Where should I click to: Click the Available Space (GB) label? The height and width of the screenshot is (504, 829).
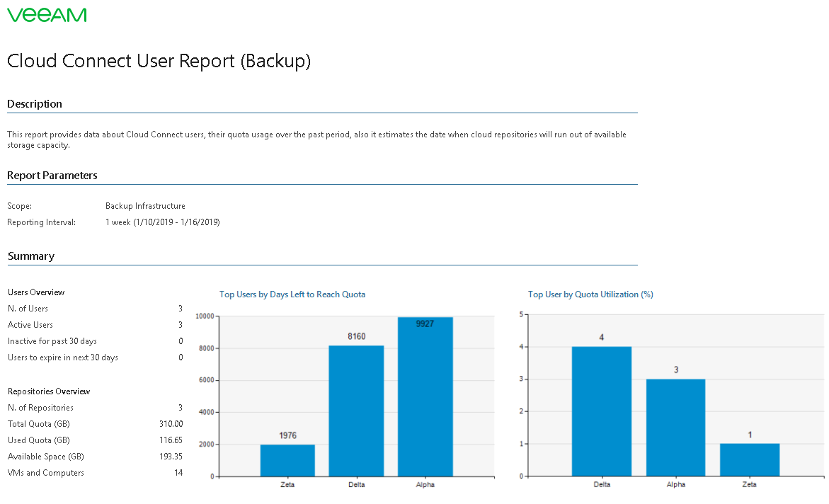pyautogui.click(x=46, y=457)
